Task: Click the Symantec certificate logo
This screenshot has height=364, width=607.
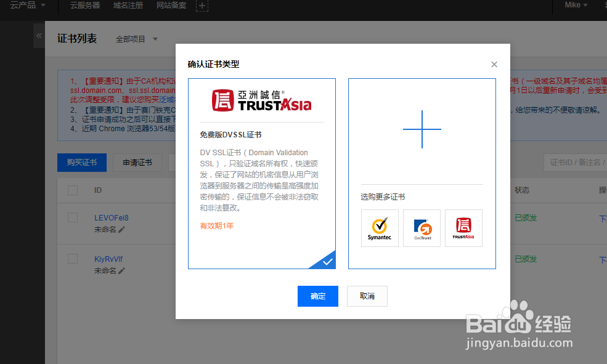Action: 380,229
